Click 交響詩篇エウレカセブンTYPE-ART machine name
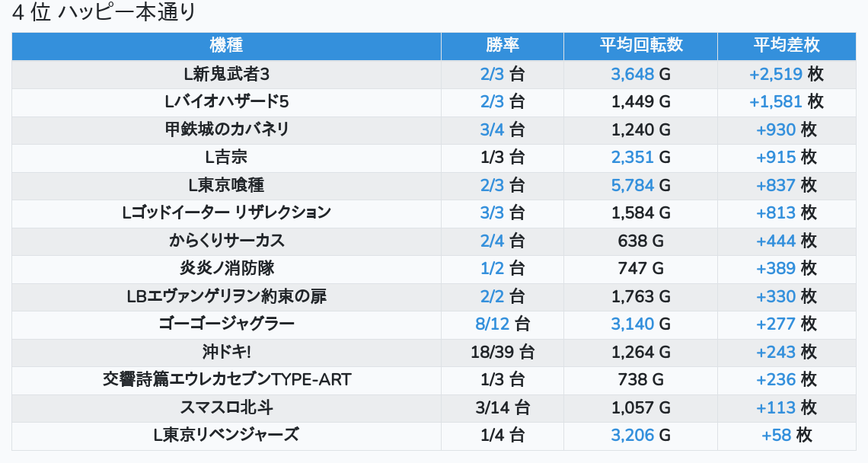The width and height of the screenshot is (868, 463). coord(226,379)
